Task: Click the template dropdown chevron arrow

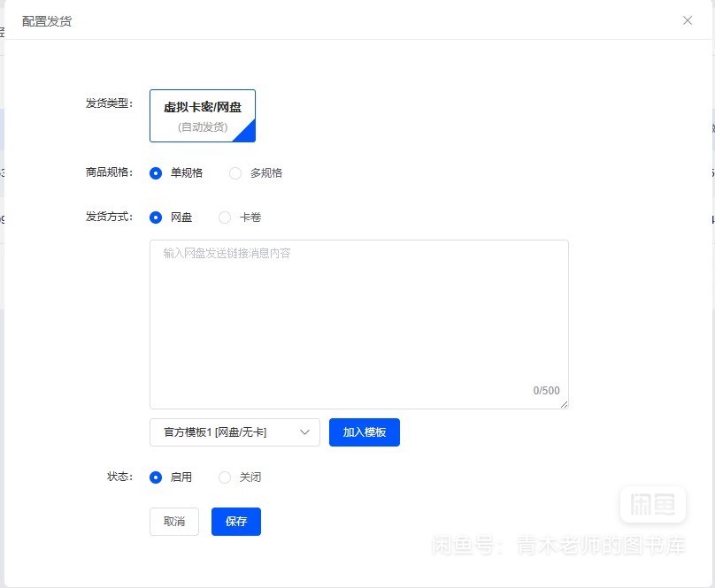Action: pos(305,432)
